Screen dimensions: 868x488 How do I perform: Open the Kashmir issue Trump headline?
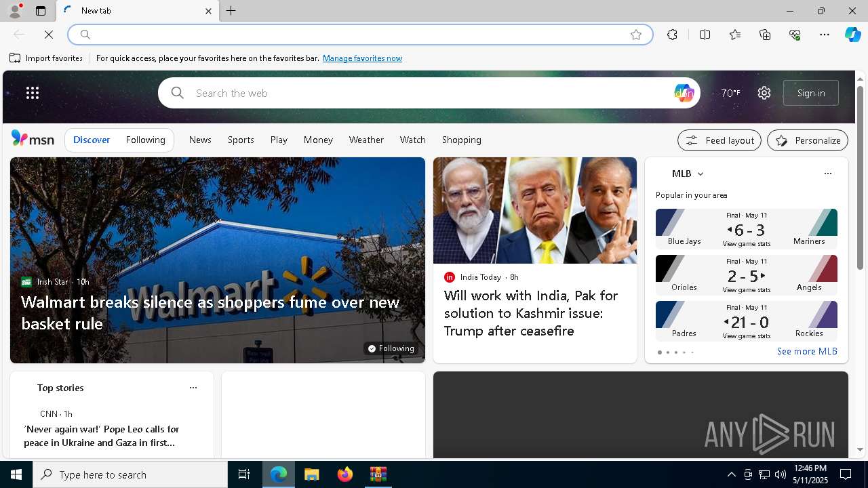coord(531,313)
